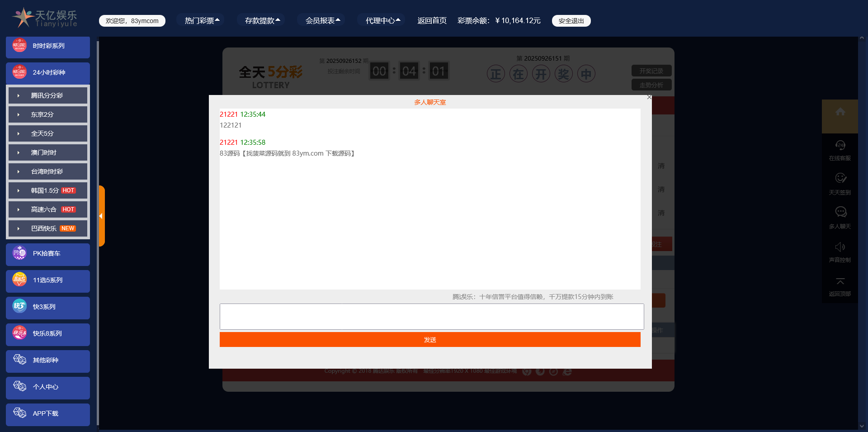Click the chat message input box
Viewport: 868px width, 432px height.
tap(432, 317)
